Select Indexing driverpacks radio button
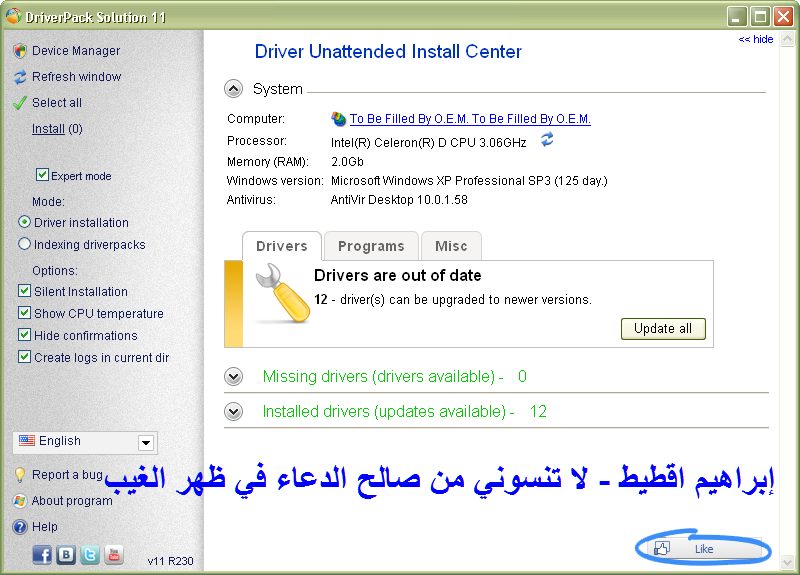Image resolution: width=800 pixels, height=575 pixels. 24,244
